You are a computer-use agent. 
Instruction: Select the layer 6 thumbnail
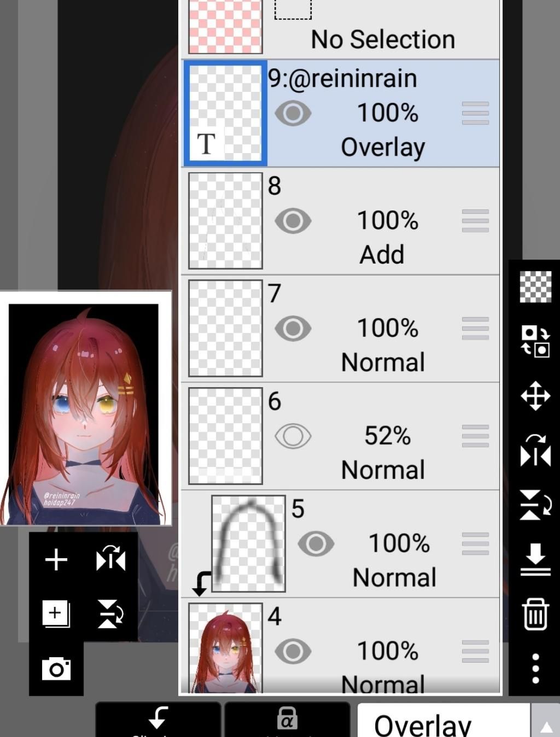tap(225, 436)
